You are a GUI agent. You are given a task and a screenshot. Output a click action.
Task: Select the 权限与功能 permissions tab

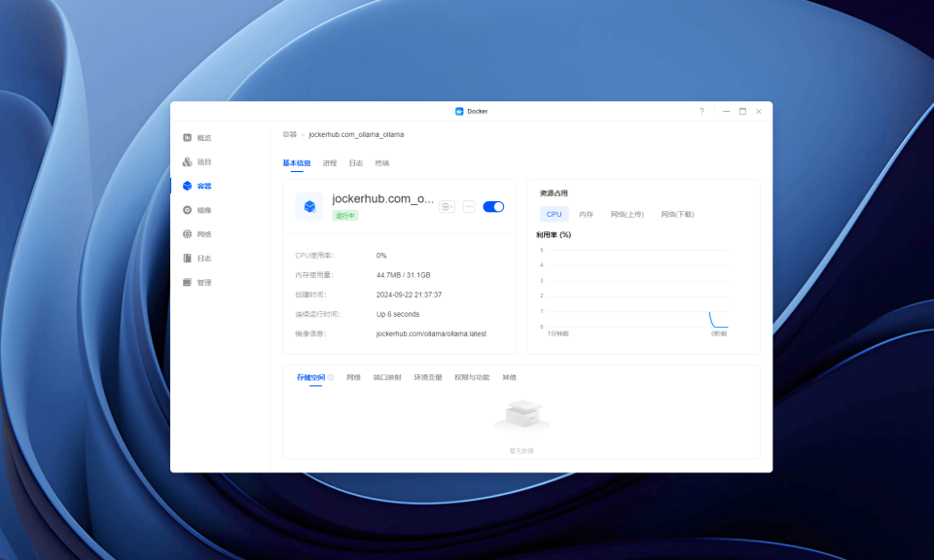472,377
